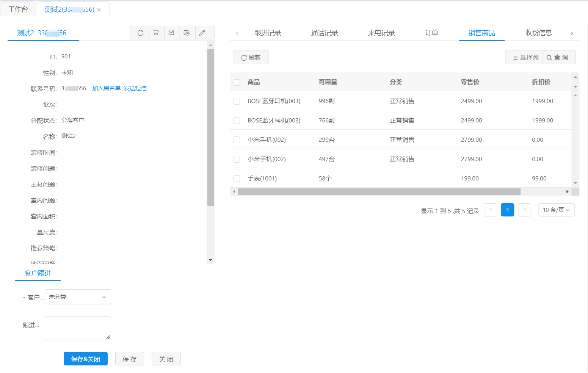Close the 测试2 tab
The image size is (588, 373).
[99, 10]
